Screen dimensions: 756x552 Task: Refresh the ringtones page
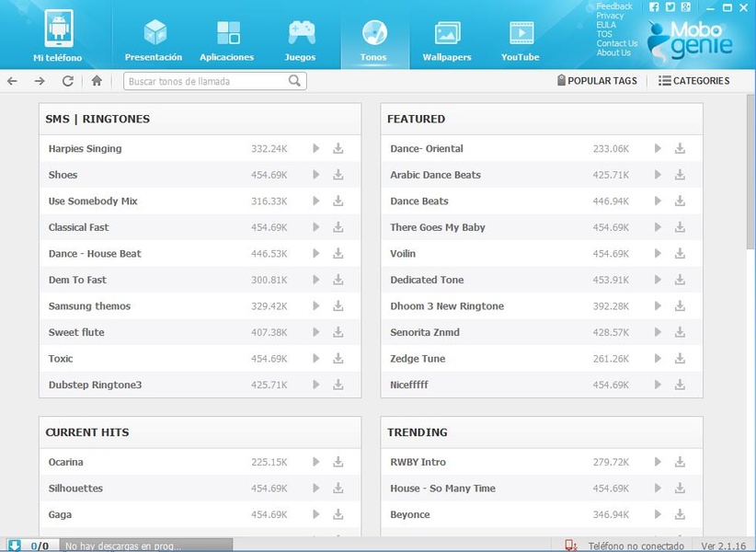point(67,81)
